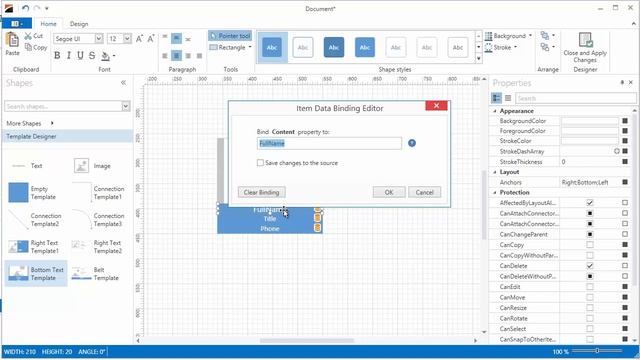Open the Segoe UI font dropdown
The image size is (640, 360).
[99, 39]
